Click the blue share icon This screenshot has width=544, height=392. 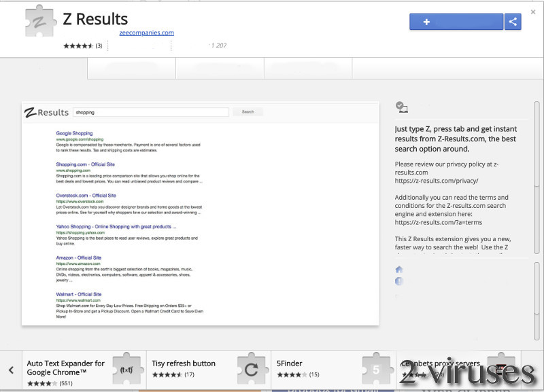pos(514,22)
